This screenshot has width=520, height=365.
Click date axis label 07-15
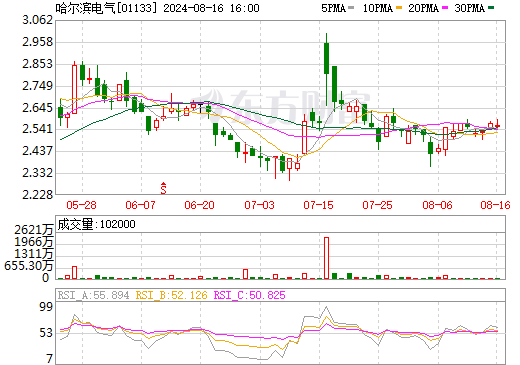coord(318,205)
